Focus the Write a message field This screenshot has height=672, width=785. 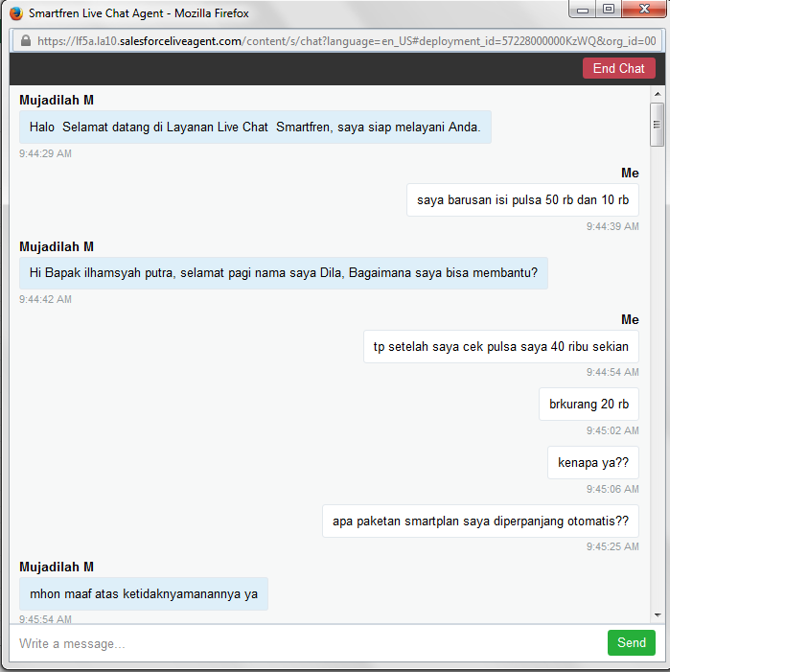[308, 643]
